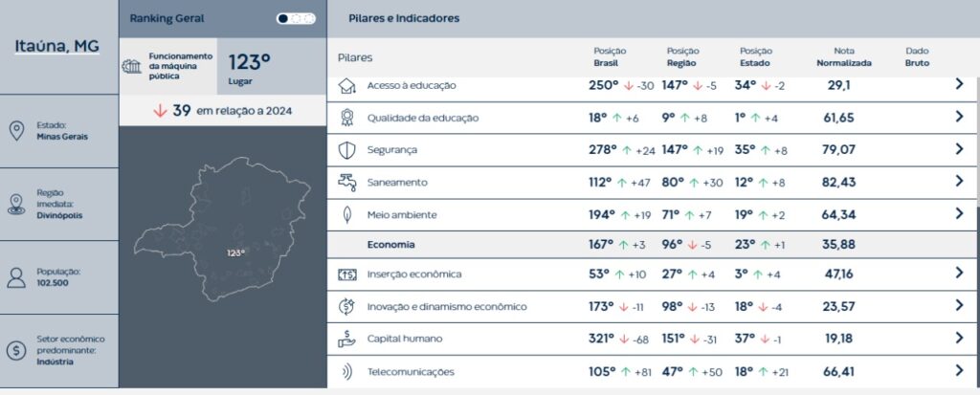Click the Inovação e dinamismo econômico gear icon
Viewport: 980px width, 395px height.
click(345, 307)
